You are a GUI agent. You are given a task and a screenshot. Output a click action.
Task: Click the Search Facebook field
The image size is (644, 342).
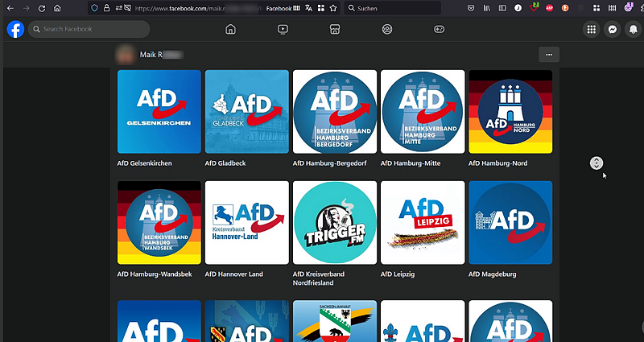pyautogui.click(x=89, y=29)
